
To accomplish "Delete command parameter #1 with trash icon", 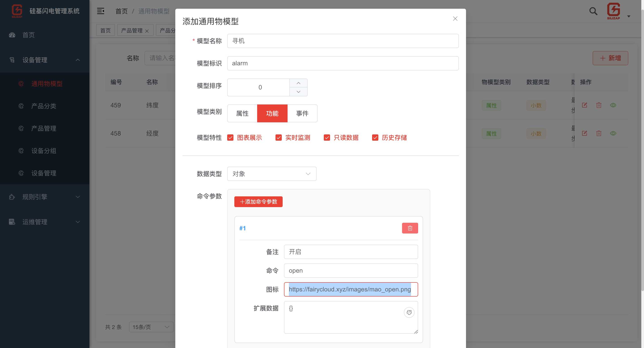I will (x=410, y=228).
